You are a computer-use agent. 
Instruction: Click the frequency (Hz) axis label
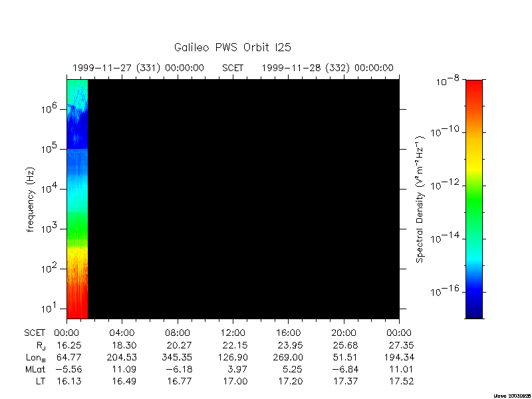click(31, 199)
